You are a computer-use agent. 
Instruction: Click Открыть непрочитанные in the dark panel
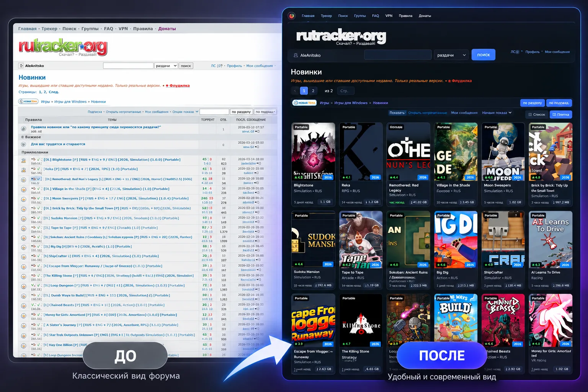click(428, 113)
